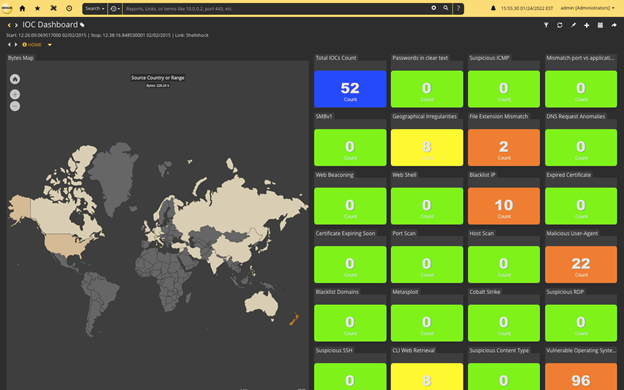Focus the reports and links search field
This screenshot has width=624, height=390.
point(277,8)
